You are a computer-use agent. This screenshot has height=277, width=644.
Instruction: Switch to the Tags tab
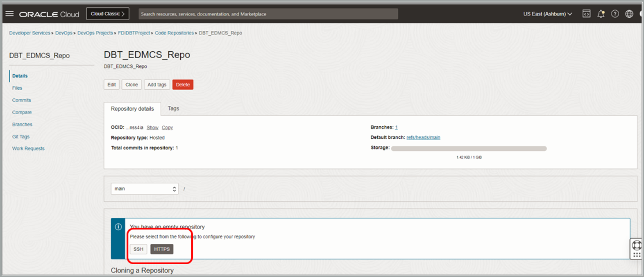coord(173,109)
